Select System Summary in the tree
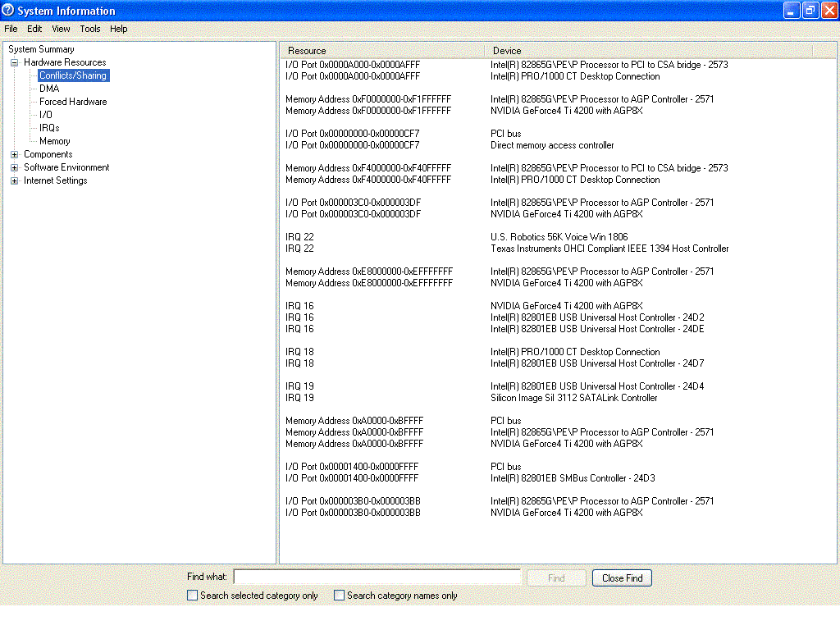 click(41, 49)
